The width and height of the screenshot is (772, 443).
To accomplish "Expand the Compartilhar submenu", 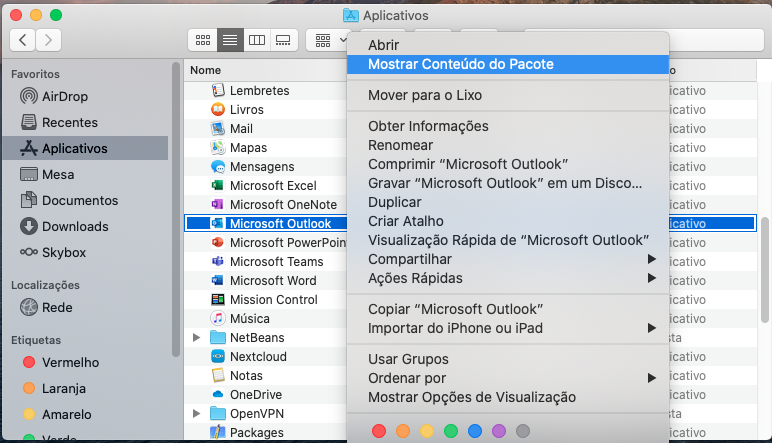I will 508,259.
